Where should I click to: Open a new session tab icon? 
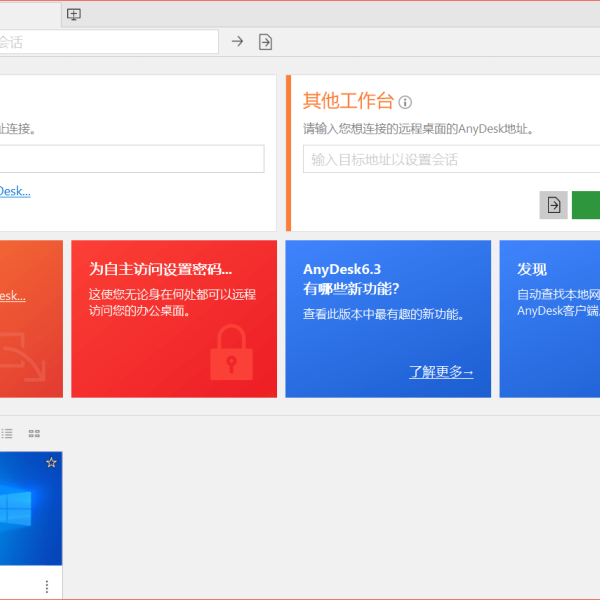73,15
